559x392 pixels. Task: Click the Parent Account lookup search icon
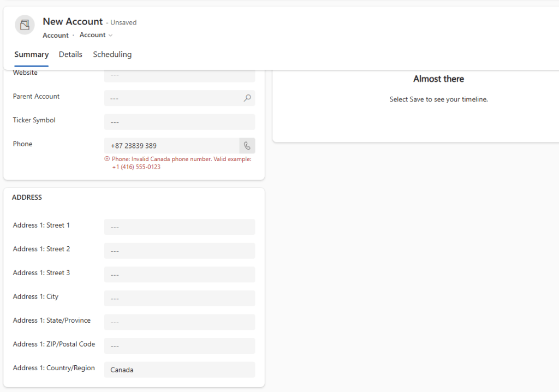pos(247,98)
